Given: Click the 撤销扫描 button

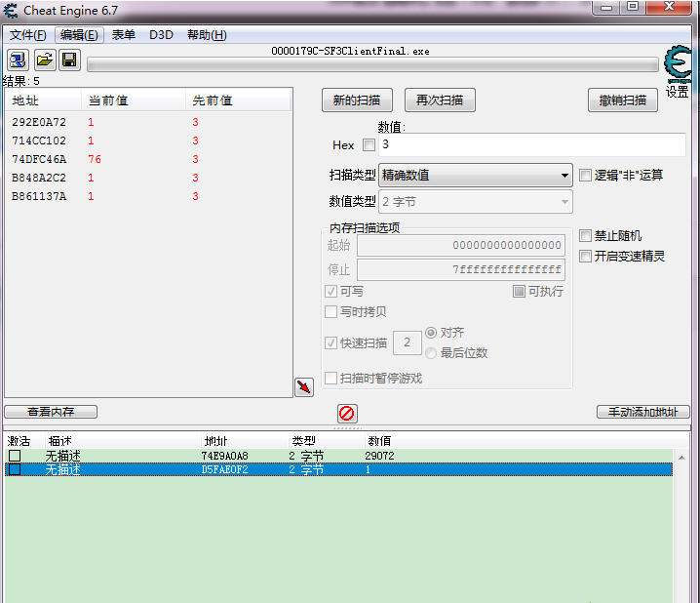Looking at the screenshot, I should pyautogui.click(x=623, y=100).
